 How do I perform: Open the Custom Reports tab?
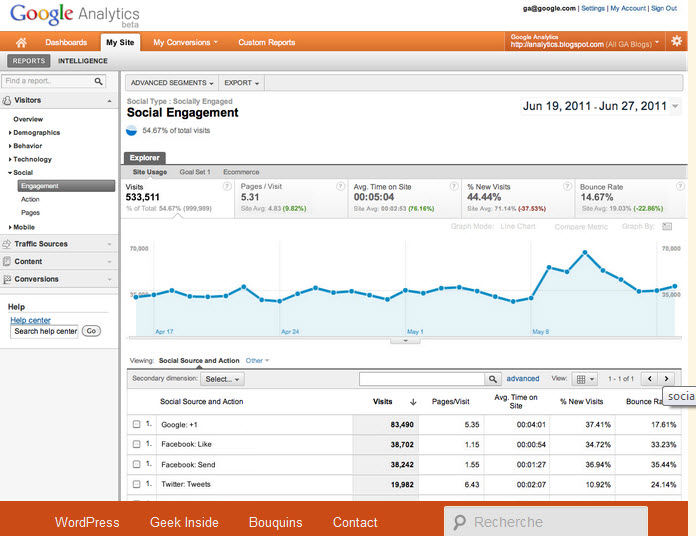tap(267, 43)
